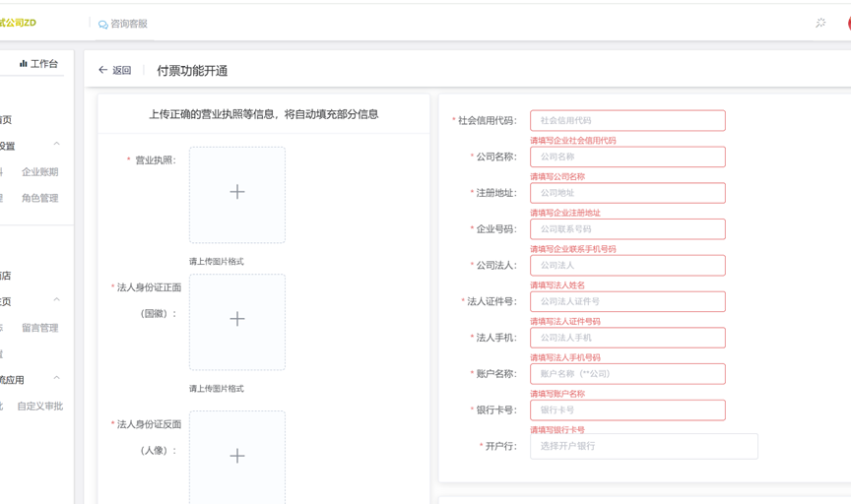Viewport: 851px width, 504px height.
Task: Click the 咨询客服 chat bubble icon
Action: click(x=102, y=24)
